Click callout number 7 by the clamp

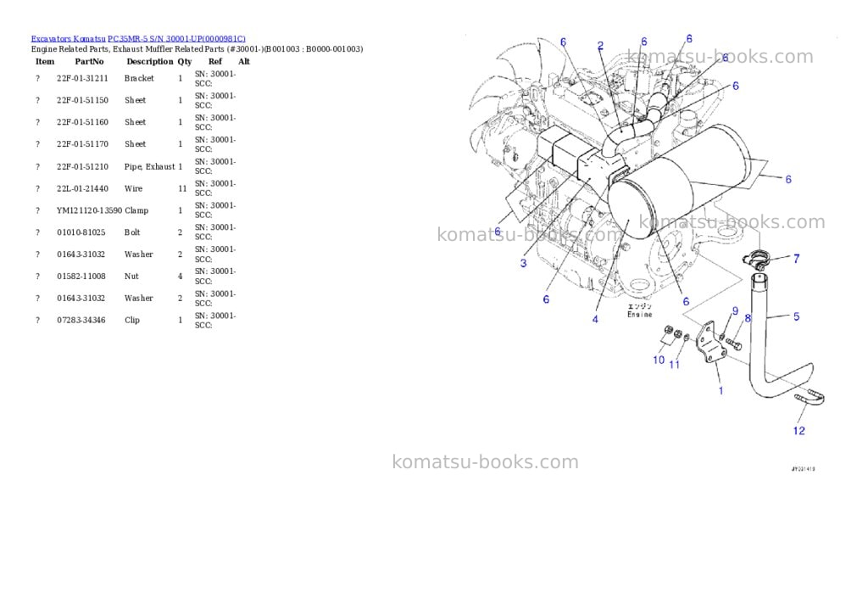point(796,259)
